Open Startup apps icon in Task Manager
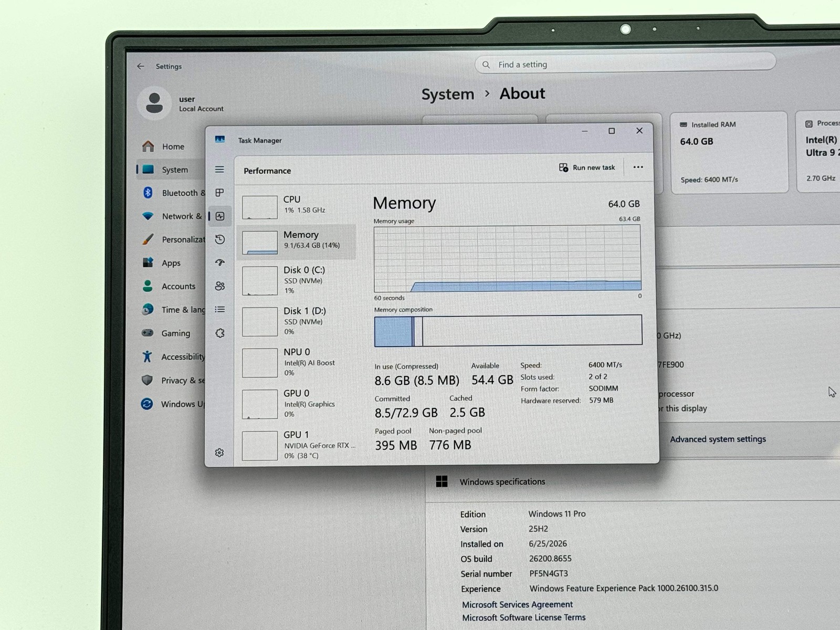Screen dimensions: 840x630 220,262
